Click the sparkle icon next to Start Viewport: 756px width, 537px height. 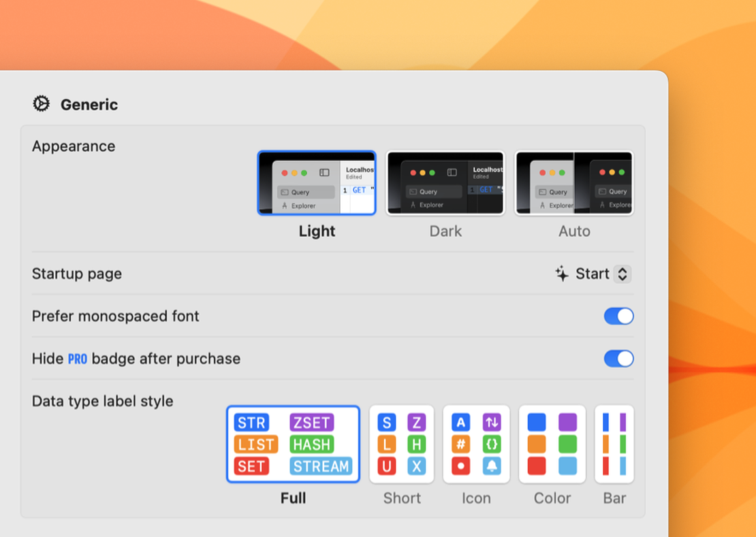(x=561, y=274)
